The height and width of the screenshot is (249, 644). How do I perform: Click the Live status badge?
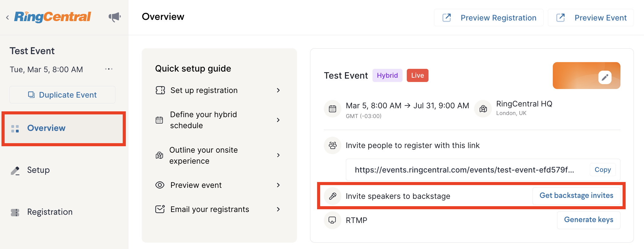tap(417, 76)
